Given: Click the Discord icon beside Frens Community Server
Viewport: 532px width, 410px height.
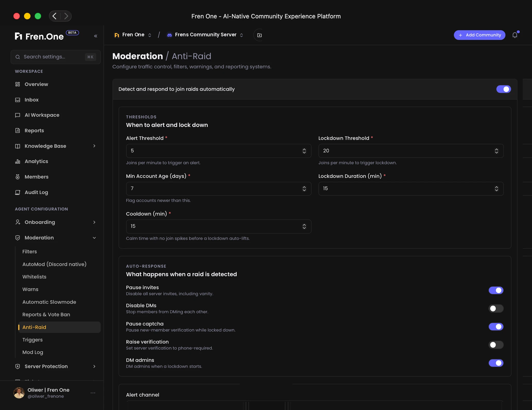Looking at the screenshot, I should (169, 35).
